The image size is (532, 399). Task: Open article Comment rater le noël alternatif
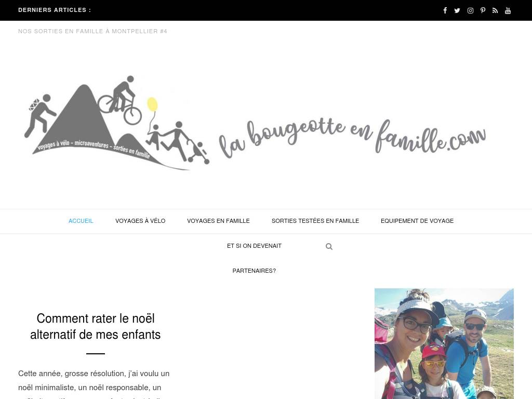(96, 326)
